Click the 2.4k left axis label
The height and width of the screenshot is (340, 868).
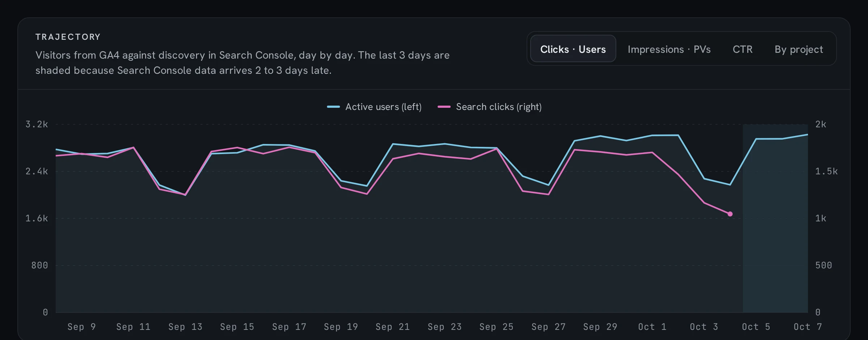[x=37, y=171]
